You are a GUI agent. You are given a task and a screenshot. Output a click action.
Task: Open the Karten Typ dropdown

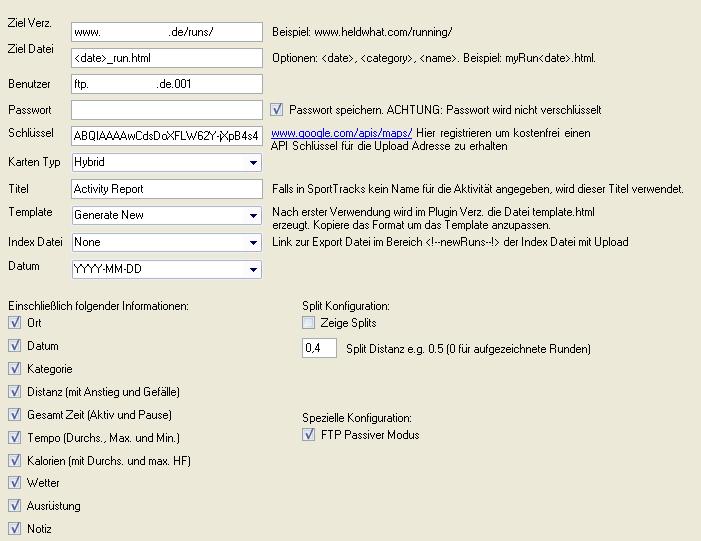click(x=254, y=162)
